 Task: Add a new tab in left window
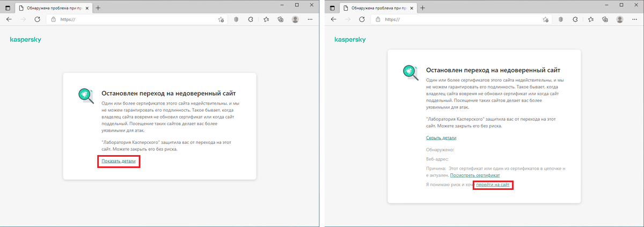click(98, 8)
